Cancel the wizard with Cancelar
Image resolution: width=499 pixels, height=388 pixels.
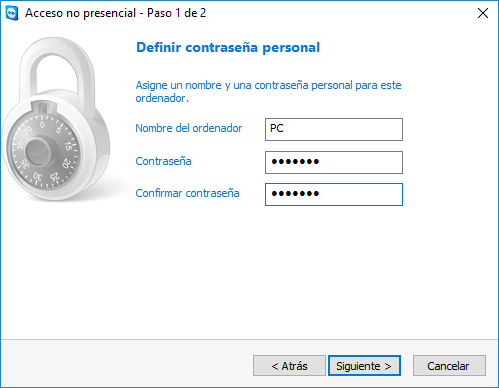coord(449,366)
